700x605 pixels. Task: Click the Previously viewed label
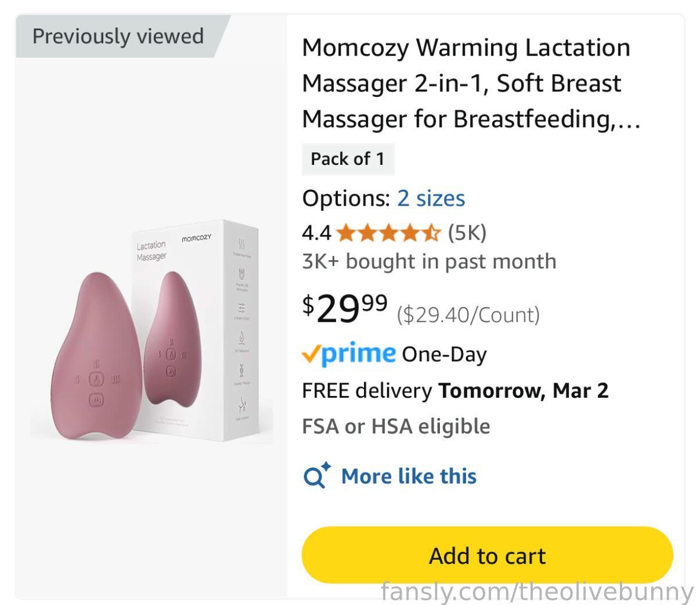[x=118, y=36]
